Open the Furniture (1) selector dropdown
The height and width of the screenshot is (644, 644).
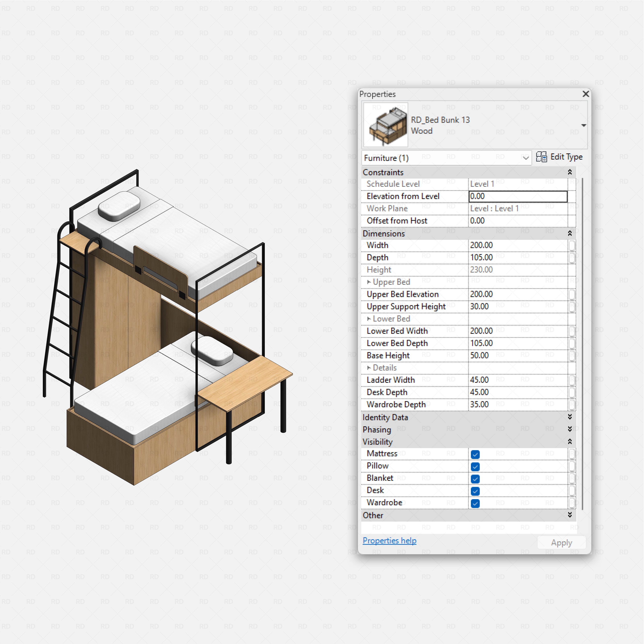pos(526,158)
